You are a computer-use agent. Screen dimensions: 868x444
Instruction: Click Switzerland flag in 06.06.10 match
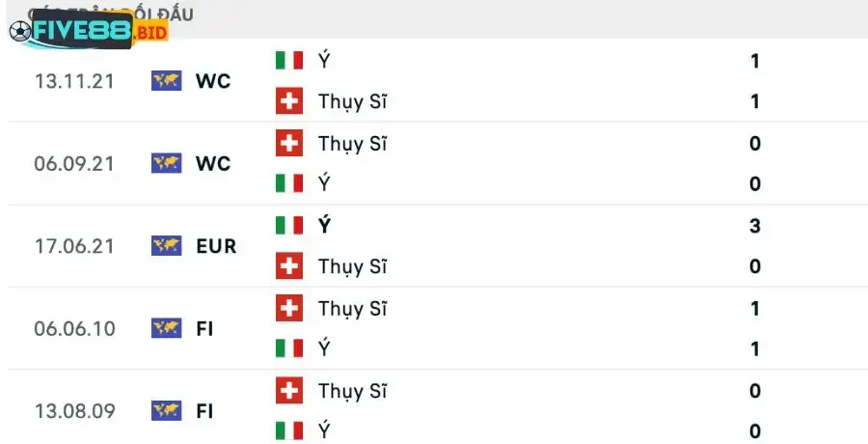point(289,309)
